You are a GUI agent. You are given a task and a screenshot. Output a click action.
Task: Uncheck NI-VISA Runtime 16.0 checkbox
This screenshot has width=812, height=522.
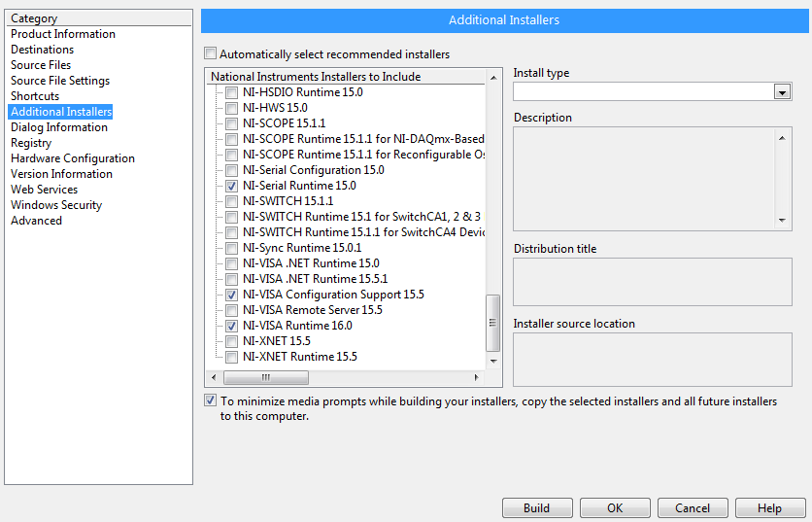click(x=231, y=326)
